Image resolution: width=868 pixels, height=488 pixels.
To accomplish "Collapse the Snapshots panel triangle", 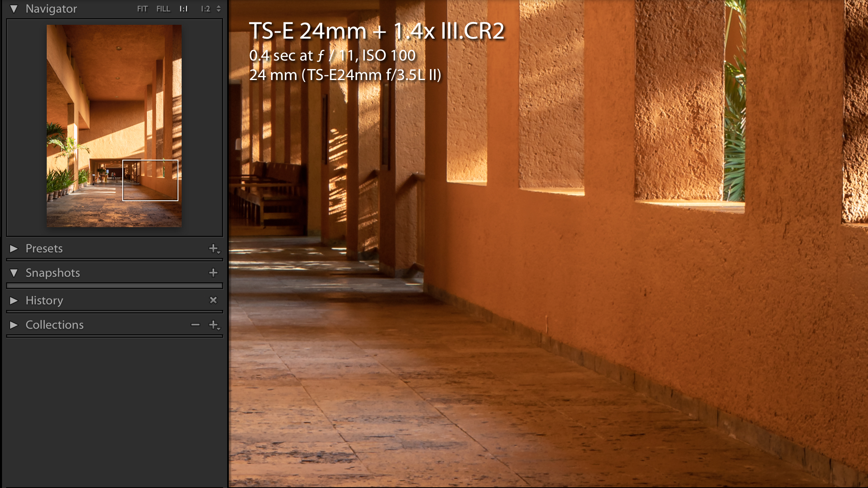I will tap(14, 273).
